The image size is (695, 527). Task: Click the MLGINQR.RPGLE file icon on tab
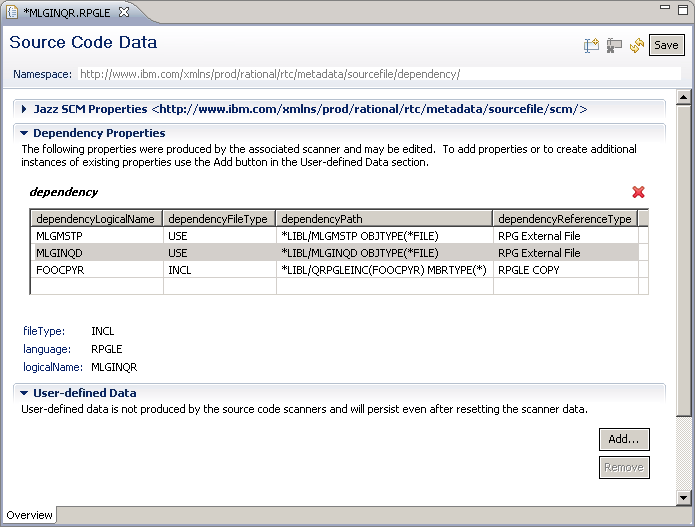12,12
